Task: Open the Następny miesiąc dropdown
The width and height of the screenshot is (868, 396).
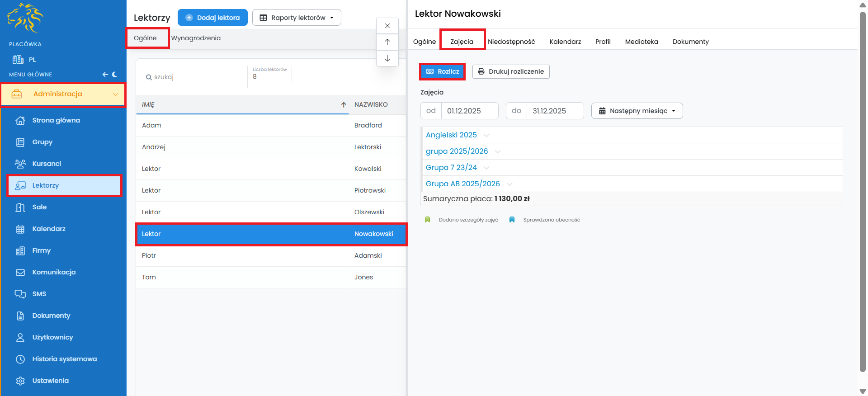Action: (637, 111)
